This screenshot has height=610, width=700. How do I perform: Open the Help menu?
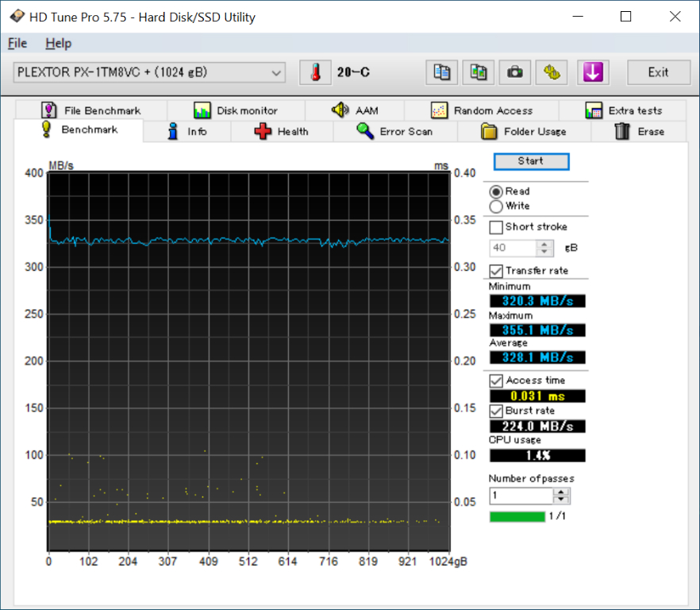coord(58,44)
